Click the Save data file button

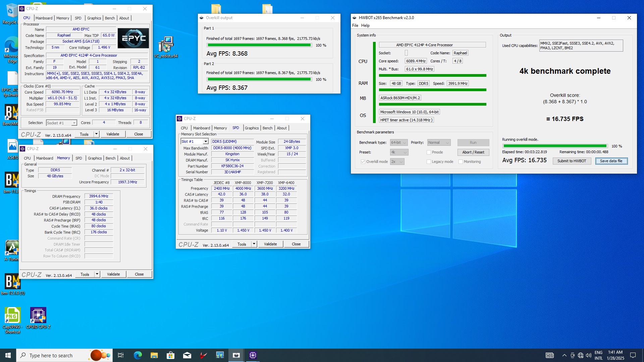[611, 161]
